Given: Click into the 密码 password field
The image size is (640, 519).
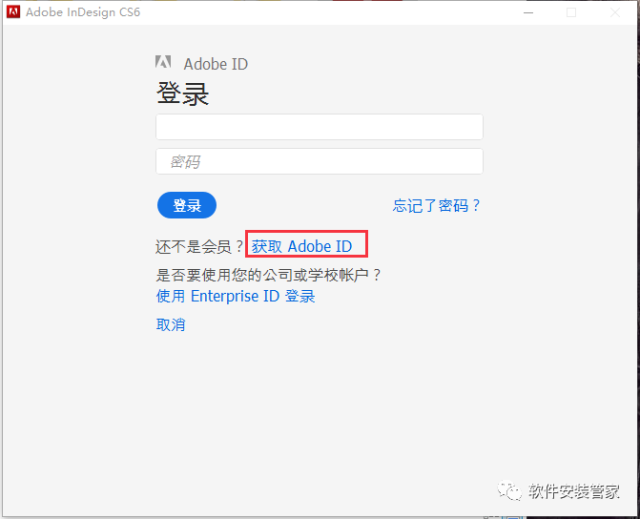Looking at the screenshot, I should (319, 161).
